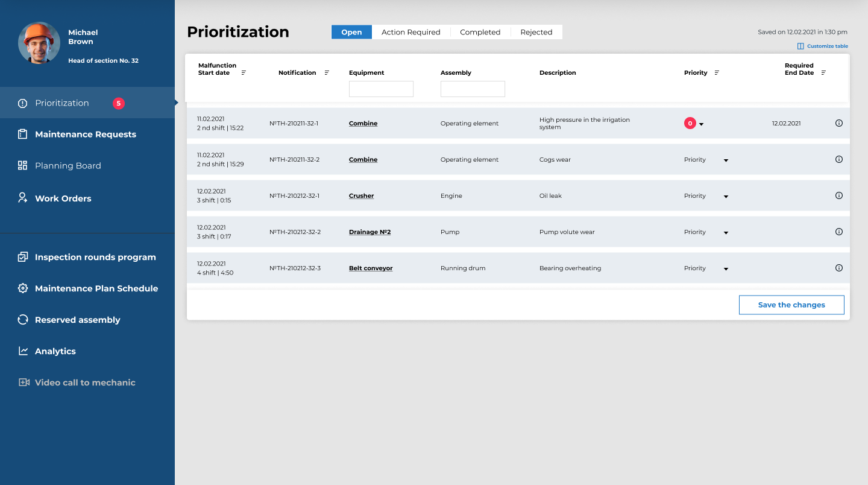
Task: Sort by Malfunction Start date icon
Action: coord(244,73)
